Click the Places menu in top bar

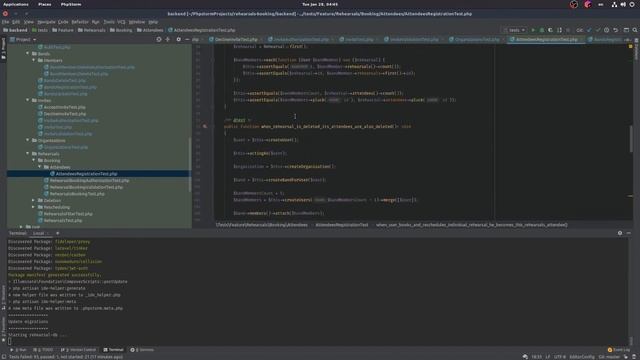coord(44,4)
